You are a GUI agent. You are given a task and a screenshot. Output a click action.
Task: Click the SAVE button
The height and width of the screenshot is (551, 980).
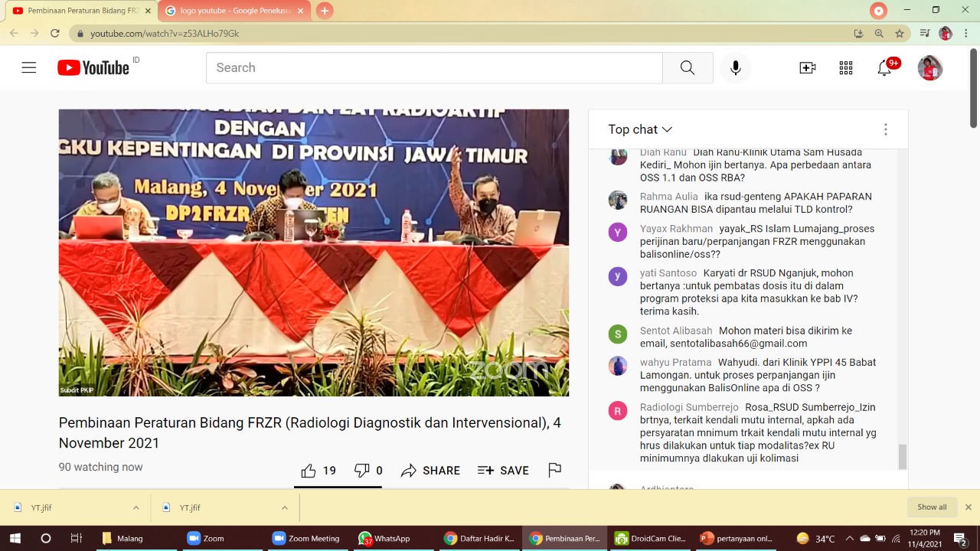click(503, 471)
